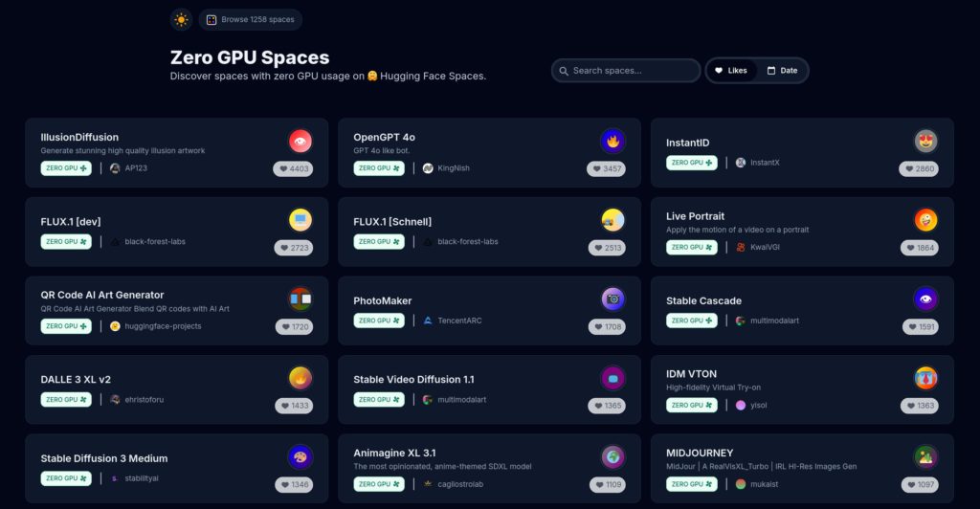Screen dimensions: 980x509
Task: Toggle the sun light-mode theme button
Action: pos(181,19)
